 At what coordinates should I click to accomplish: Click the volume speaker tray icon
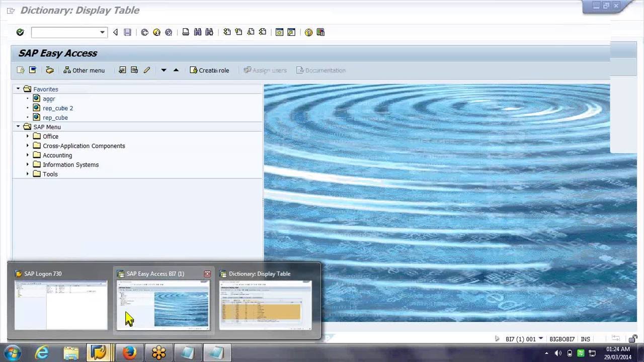558,353
